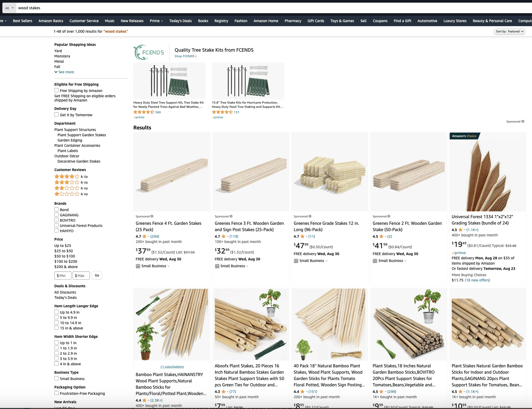Screen dimensions: 532x409
Task: Click prime badge on Universal Forest Grading Stakes
Action: click(x=459, y=253)
